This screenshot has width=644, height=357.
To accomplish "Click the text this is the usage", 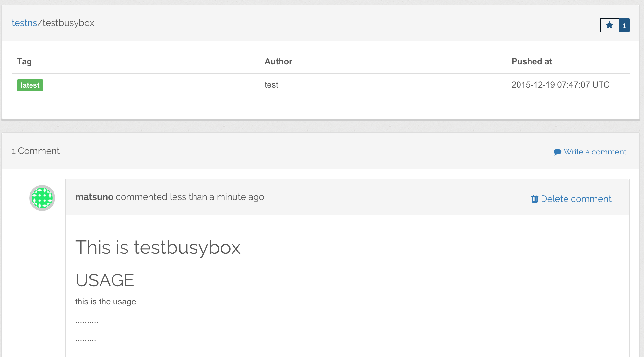I will pos(105,302).
